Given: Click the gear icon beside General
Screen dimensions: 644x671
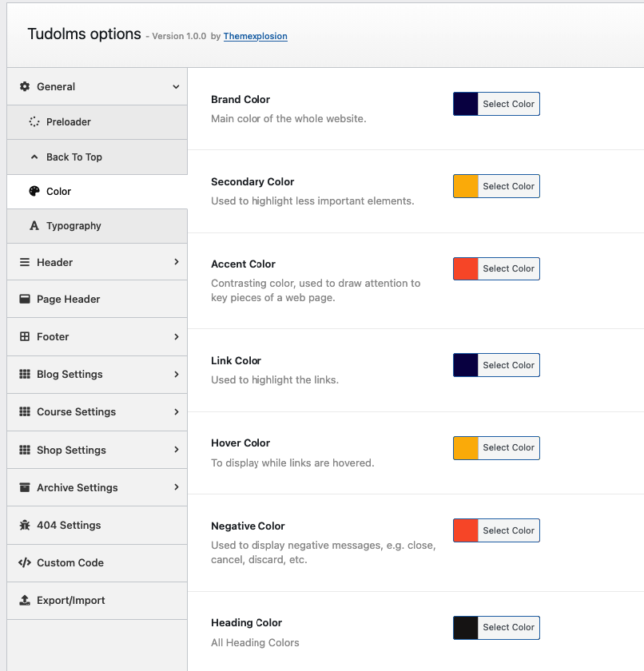Looking at the screenshot, I should coord(25,86).
